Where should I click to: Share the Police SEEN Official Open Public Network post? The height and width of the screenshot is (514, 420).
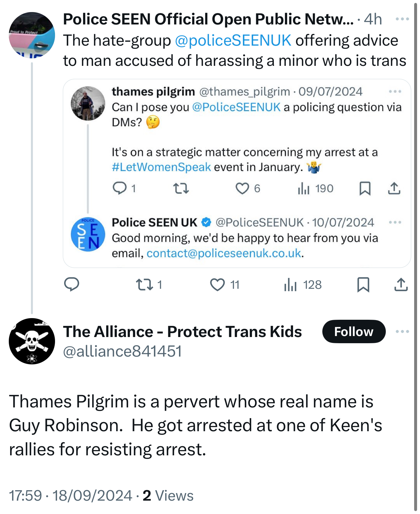pyautogui.click(x=401, y=285)
